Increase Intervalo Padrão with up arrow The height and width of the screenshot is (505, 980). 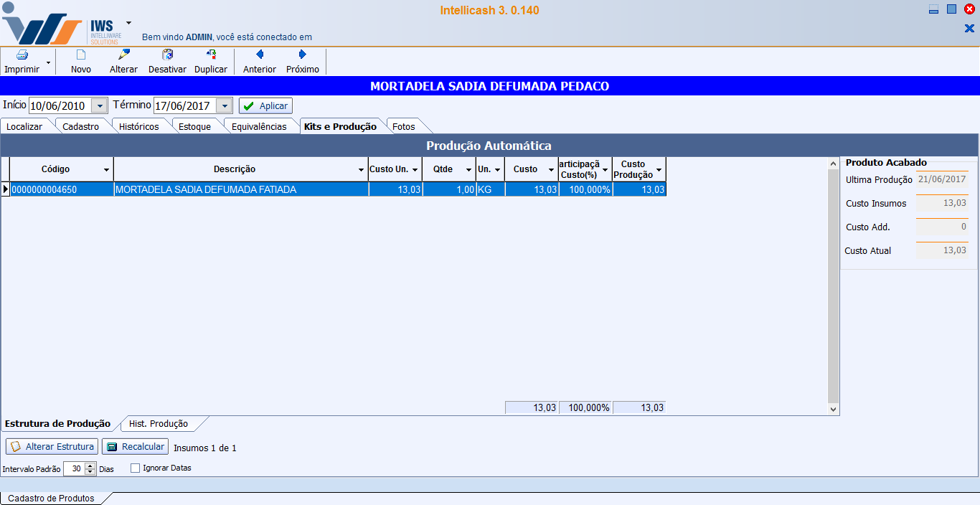pyautogui.click(x=90, y=466)
